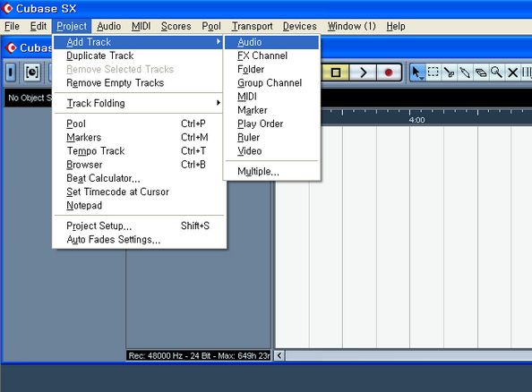Open the Tempo Track entry
This screenshot has height=392, width=532.
(x=139, y=151)
